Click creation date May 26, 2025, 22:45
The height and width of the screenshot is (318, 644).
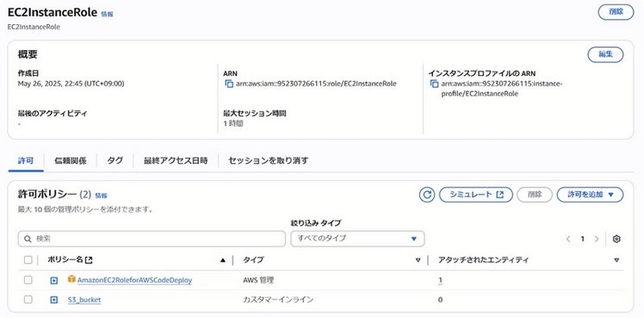[x=71, y=84]
